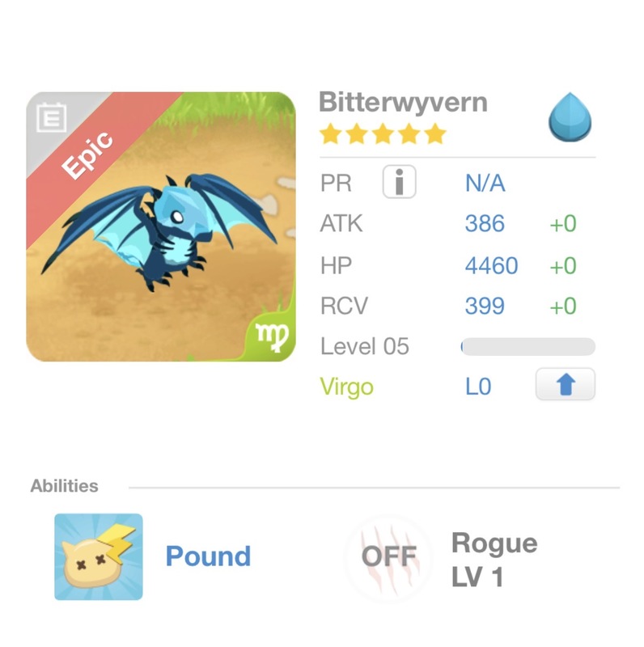
Task: Click the water drop element icon
Action: (x=570, y=116)
